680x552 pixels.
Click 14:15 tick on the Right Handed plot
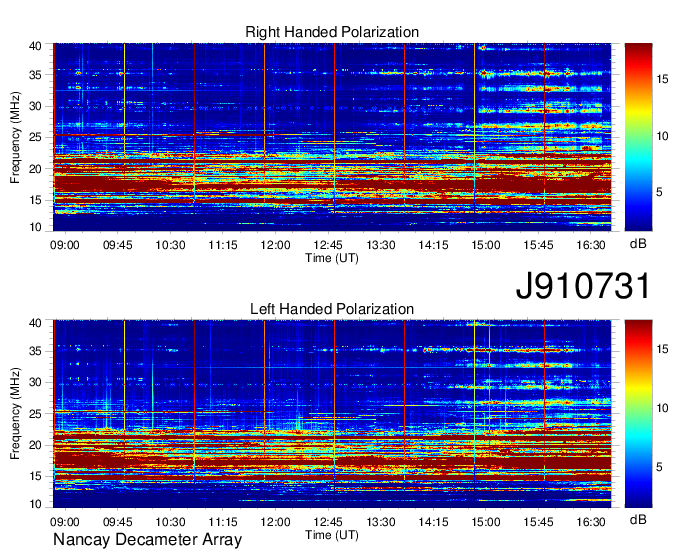(433, 245)
